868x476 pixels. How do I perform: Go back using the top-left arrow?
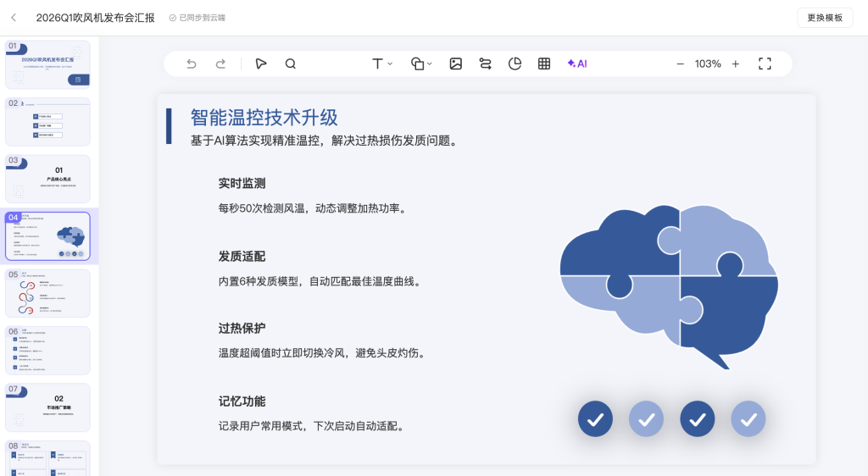pos(14,18)
